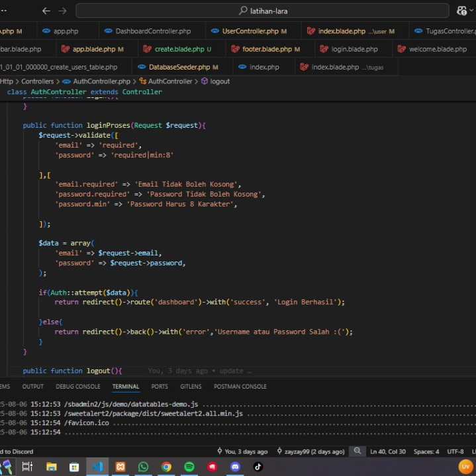The width and height of the screenshot is (476, 476).
Task: Expand the logout method breadcrumb
Action: (x=220, y=81)
